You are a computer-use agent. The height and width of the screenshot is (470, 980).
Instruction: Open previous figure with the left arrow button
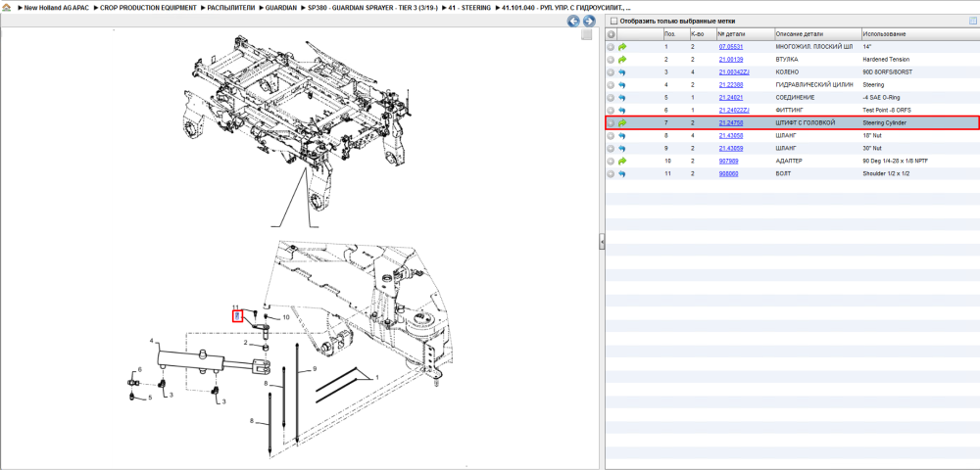[573, 22]
